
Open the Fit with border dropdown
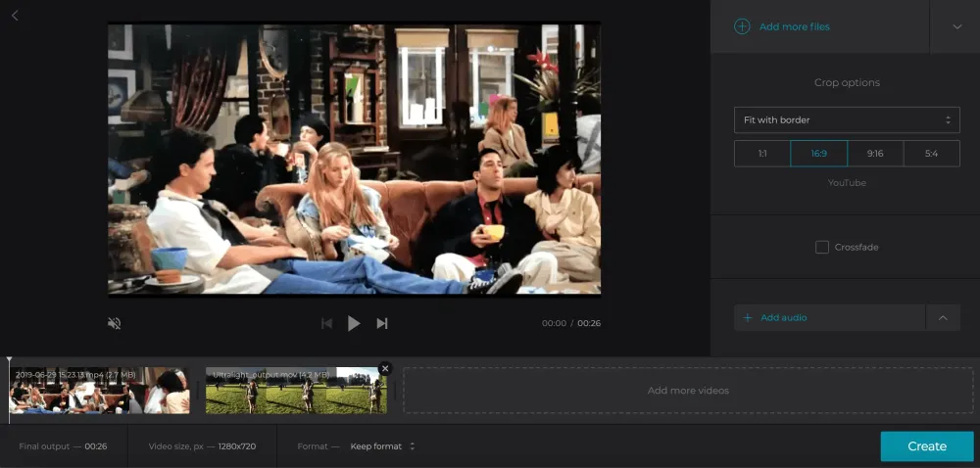(x=847, y=120)
